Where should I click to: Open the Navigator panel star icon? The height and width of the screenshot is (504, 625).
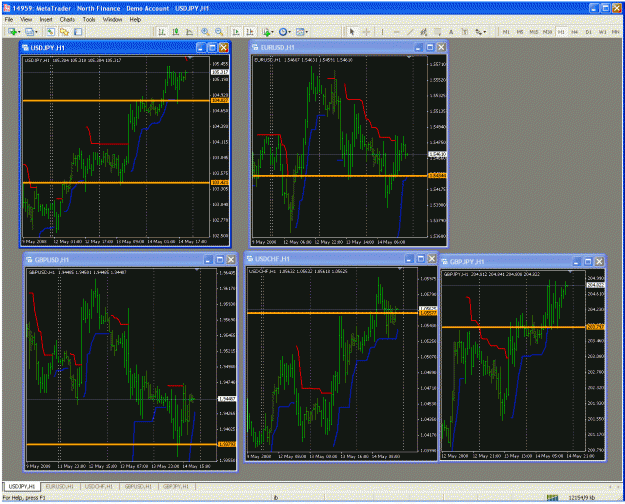[64, 32]
